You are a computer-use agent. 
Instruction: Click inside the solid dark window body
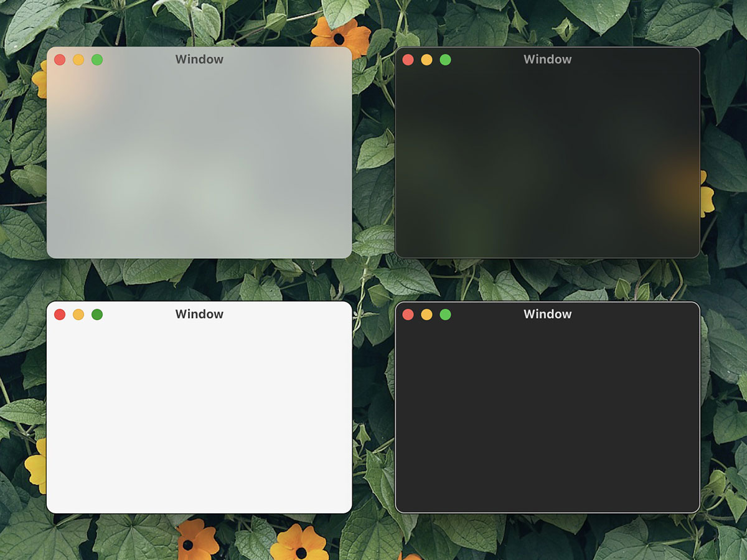(547, 417)
